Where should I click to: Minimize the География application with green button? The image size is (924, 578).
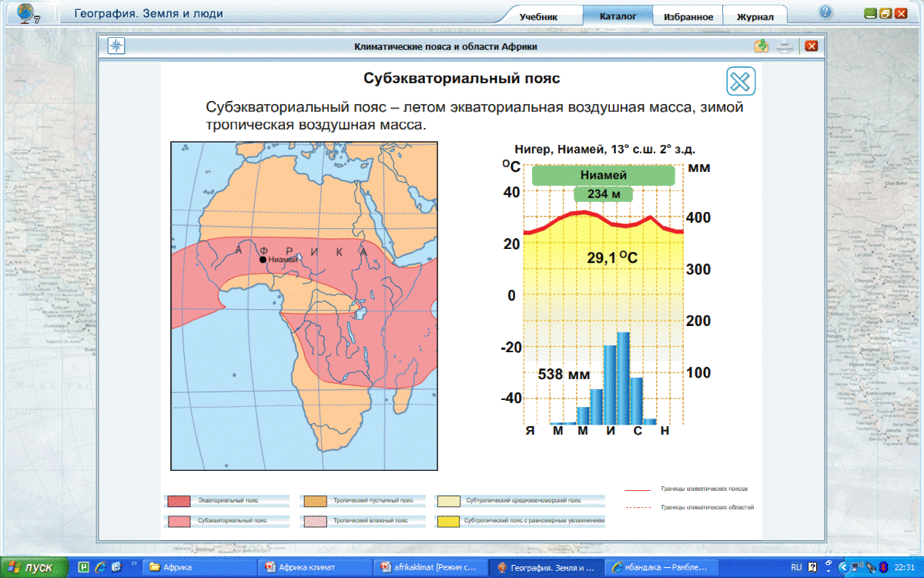point(871,12)
